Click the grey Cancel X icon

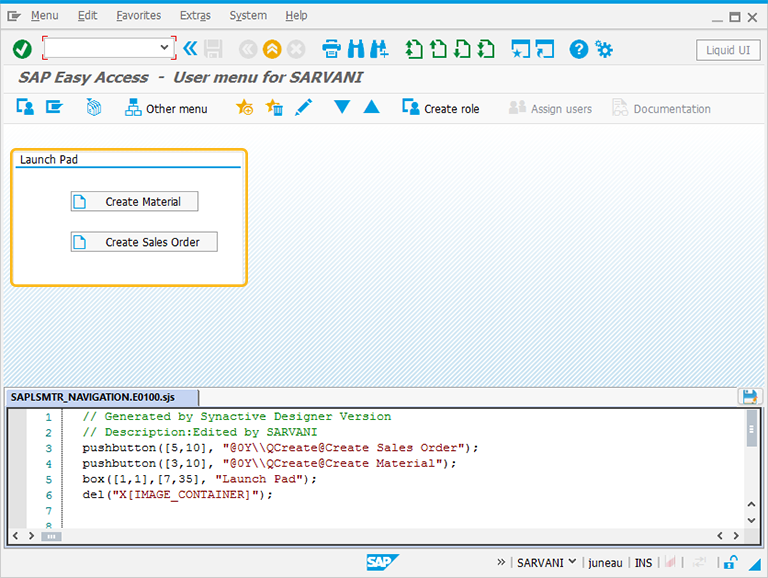tap(296, 49)
